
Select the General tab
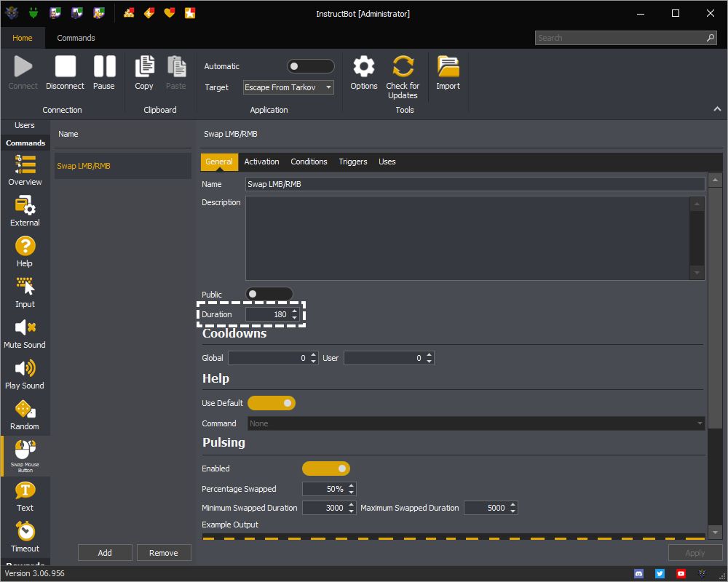pos(219,162)
